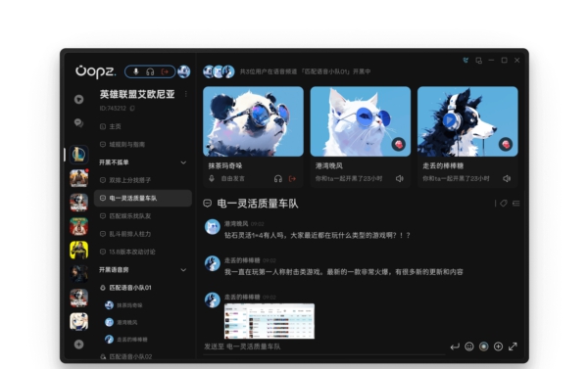Viewport: 588px width, 369px height.
Task: Click red exit icon on 抹茶玛奇朵 card
Action: [x=292, y=179]
